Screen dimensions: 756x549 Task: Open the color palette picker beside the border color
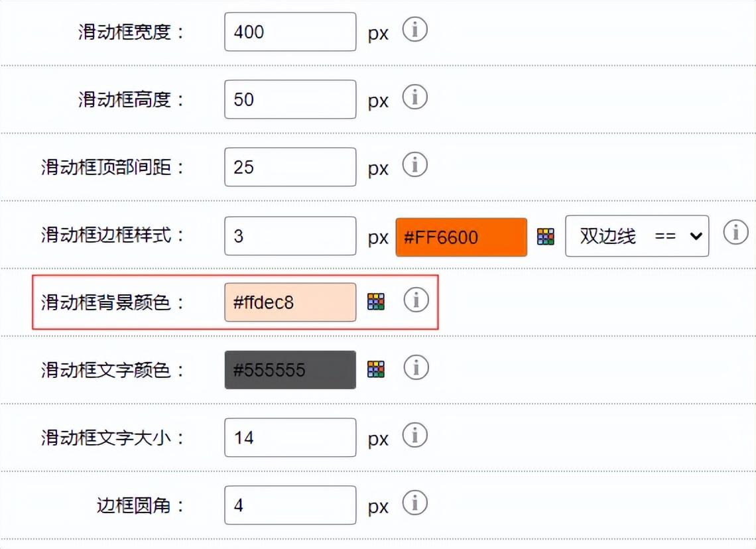[x=545, y=236]
